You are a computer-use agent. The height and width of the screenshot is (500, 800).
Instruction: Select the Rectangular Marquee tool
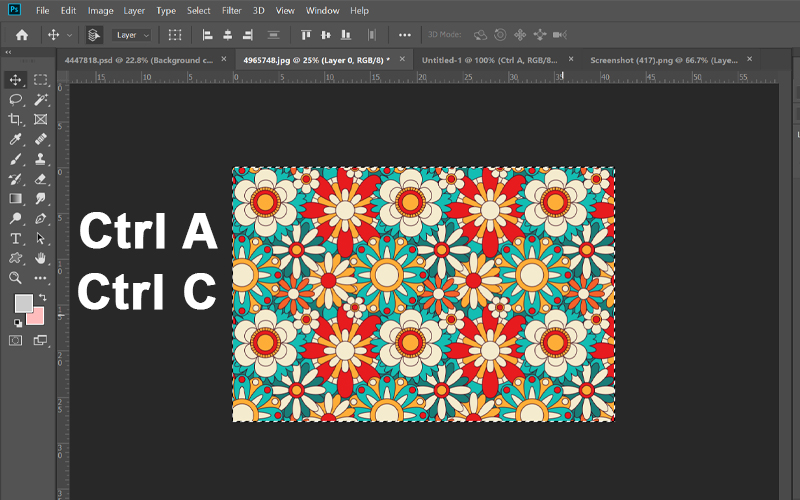point(40,80)
